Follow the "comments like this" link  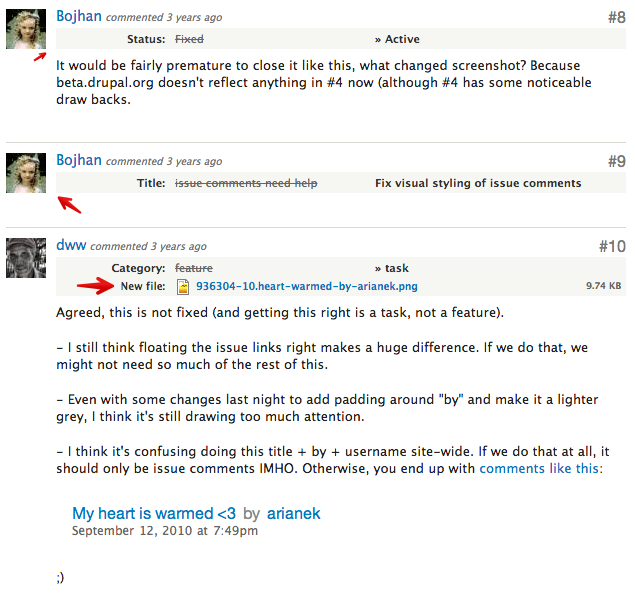click(x=540, y=467)
